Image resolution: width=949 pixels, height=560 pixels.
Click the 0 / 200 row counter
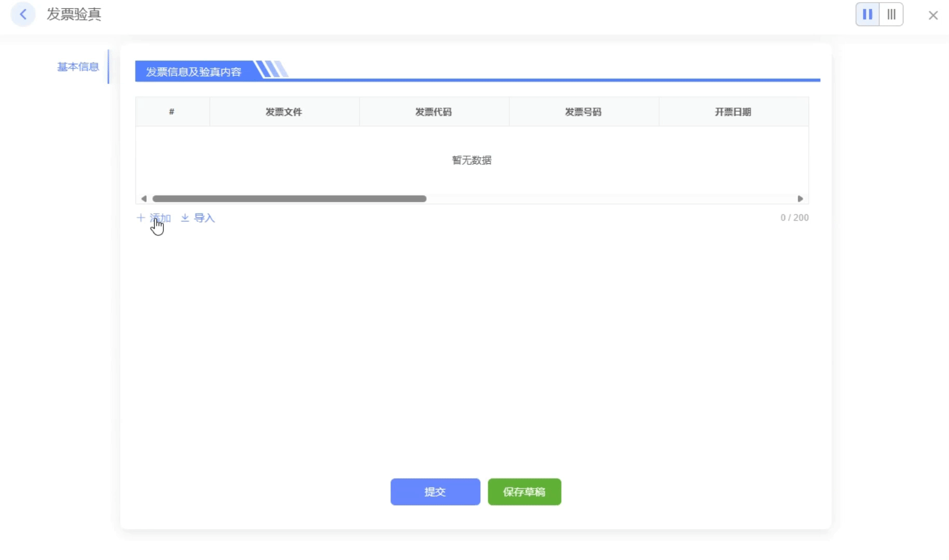coord(794,218)
